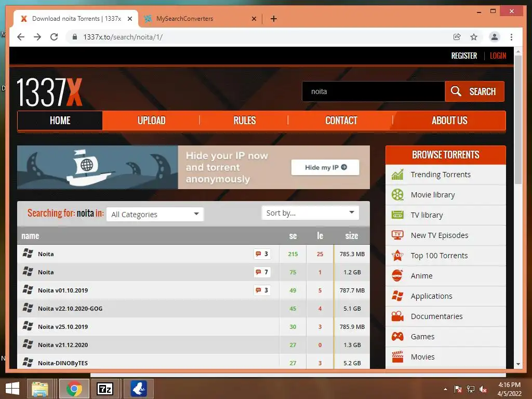
Task: Open Noita-DINOByTES torrent
Action: (x=63, y=363)
